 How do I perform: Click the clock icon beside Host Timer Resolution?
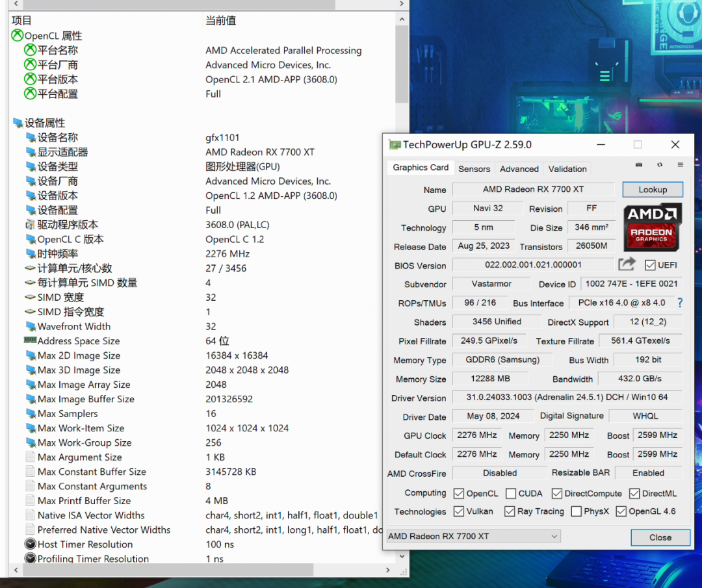(x=30, y=544)
